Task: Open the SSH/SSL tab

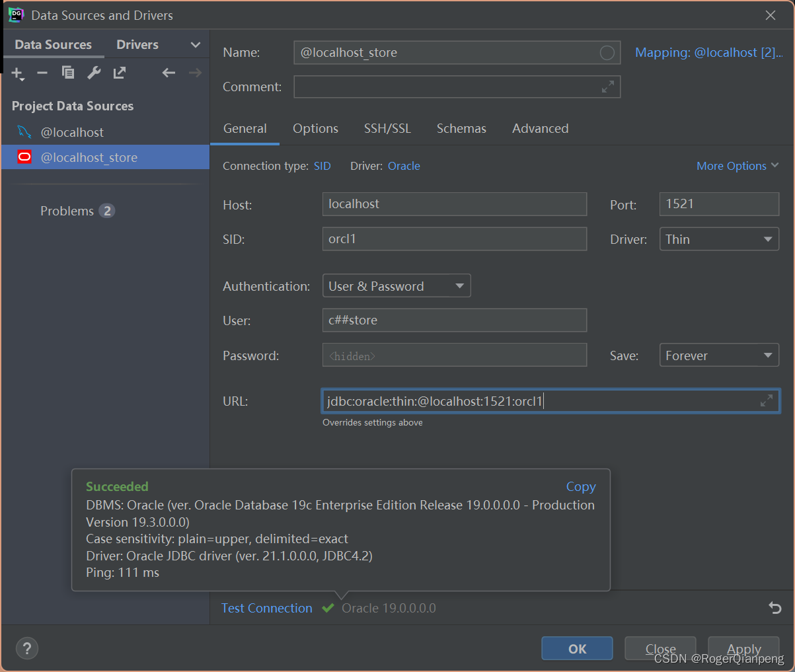Action: click(x=387, y=129)
